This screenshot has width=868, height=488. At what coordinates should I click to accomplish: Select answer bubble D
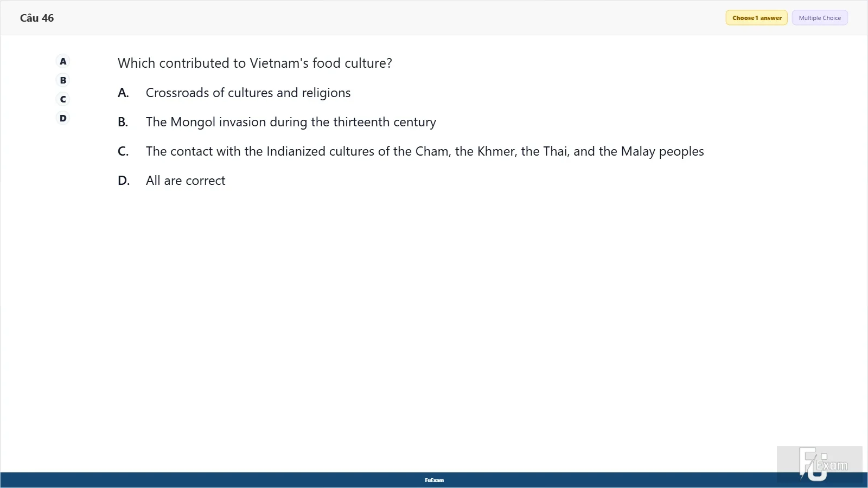point(63,118)
